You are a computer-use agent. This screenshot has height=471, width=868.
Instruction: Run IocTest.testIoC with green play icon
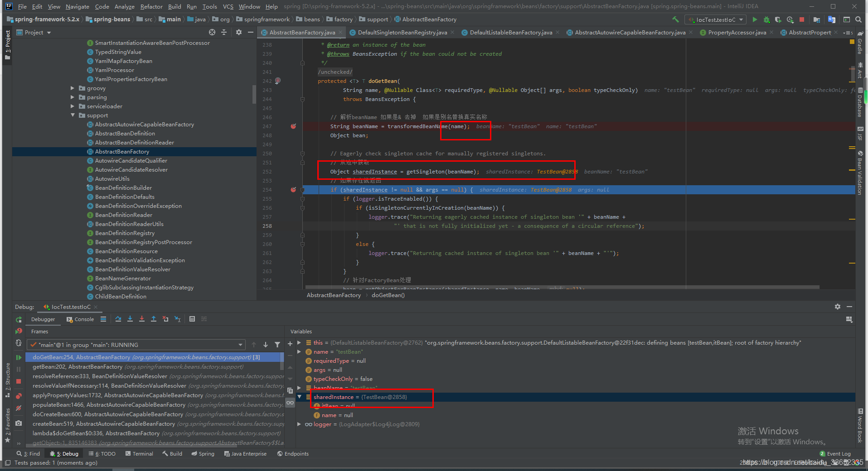[x=755, y=19]
